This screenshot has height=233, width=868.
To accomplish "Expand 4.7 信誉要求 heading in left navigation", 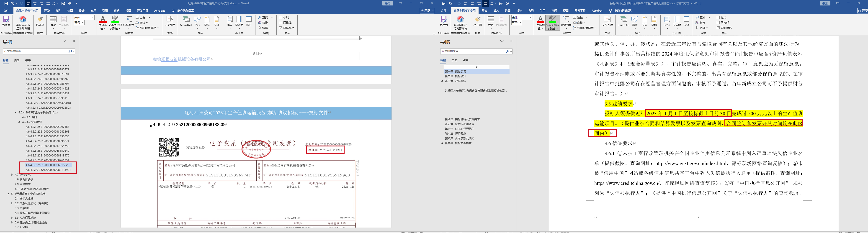I will click(12, 175).
